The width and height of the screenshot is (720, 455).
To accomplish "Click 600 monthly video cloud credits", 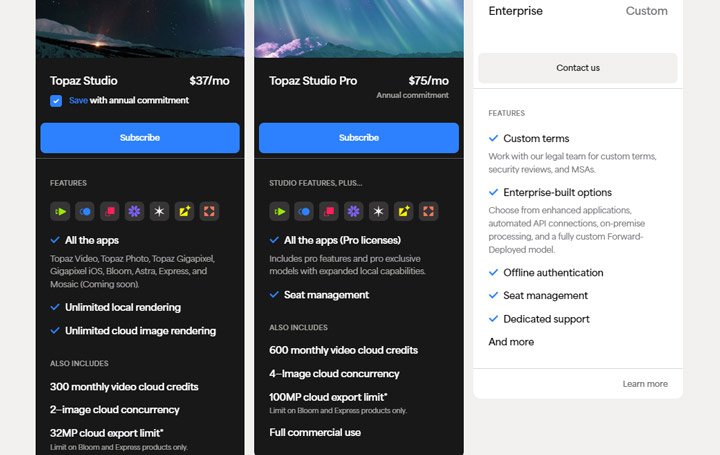I will pos(343,350).
